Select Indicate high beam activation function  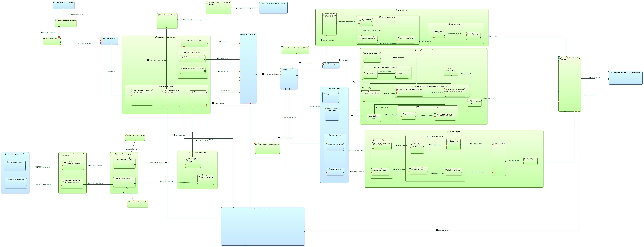[x=138, y=204]
